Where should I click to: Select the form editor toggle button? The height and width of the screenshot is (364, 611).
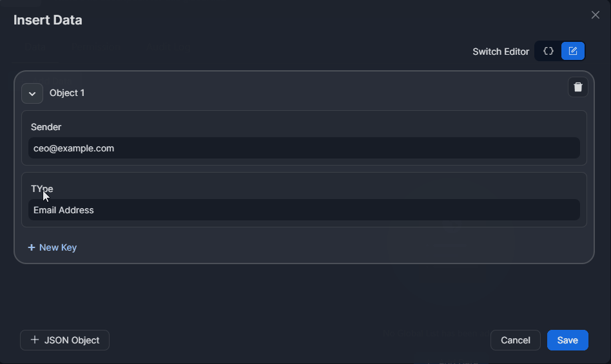pos(572,51)
